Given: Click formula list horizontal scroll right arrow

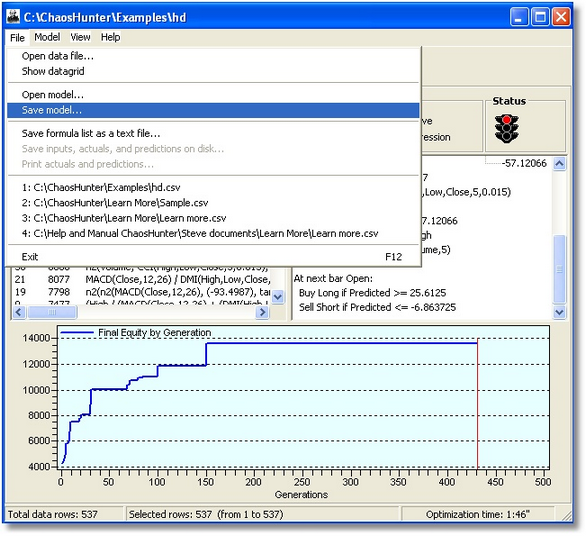Looking at the screenshot, I should click(262, 312).
